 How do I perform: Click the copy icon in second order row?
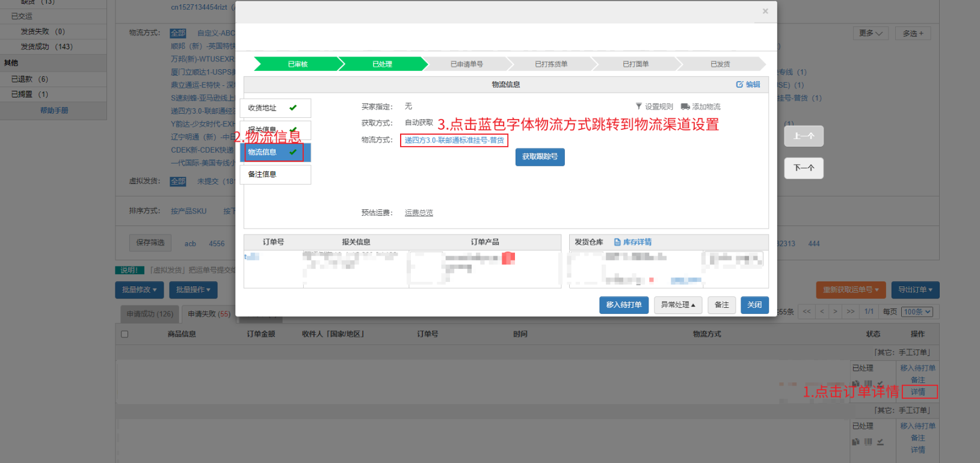[856, 442]
